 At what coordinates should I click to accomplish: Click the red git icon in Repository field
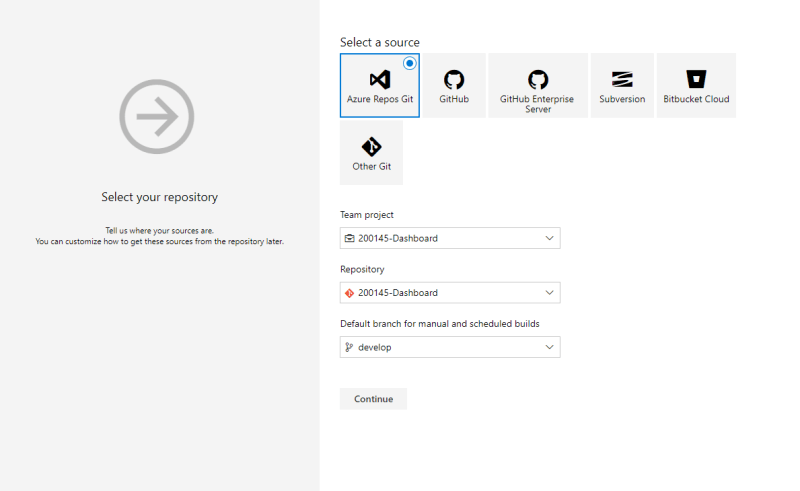tap(349, 293)
